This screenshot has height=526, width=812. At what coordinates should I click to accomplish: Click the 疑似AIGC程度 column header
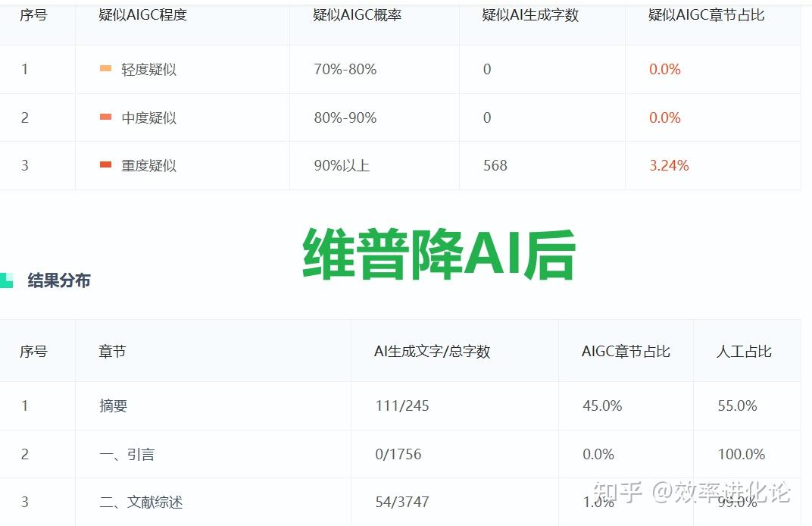coord(143,15)
